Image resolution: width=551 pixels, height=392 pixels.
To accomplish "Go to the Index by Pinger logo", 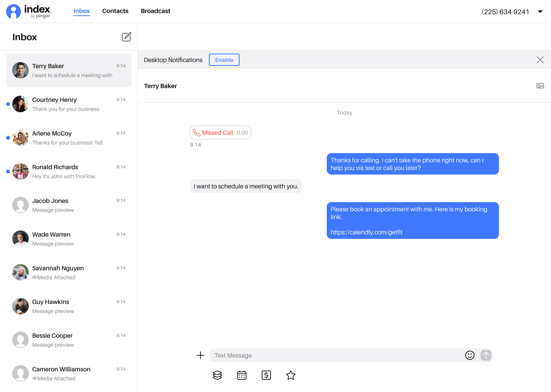I will 29,11.
